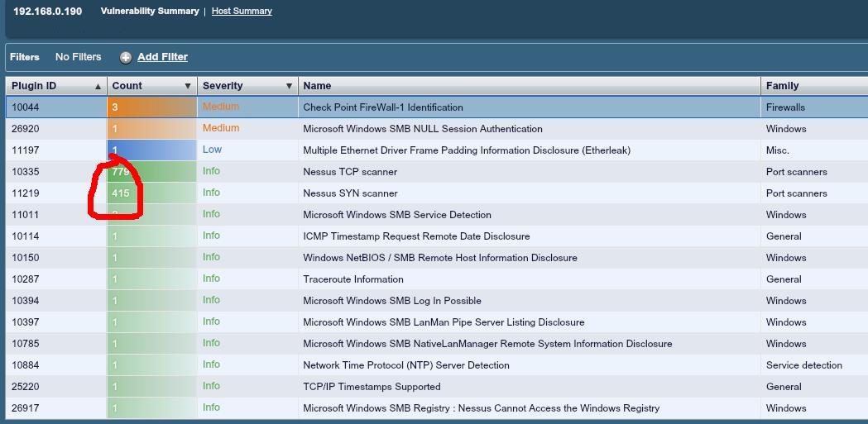
Task: Click the Family column header
Action: [782, 86]
